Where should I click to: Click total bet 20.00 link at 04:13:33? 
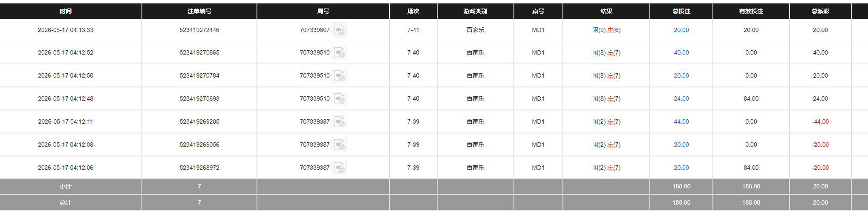point(681,30)
